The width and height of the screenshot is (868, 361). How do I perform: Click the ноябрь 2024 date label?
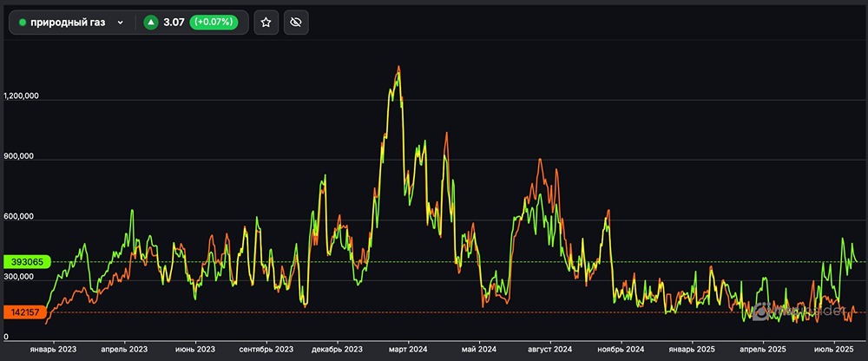pos(621,350)
